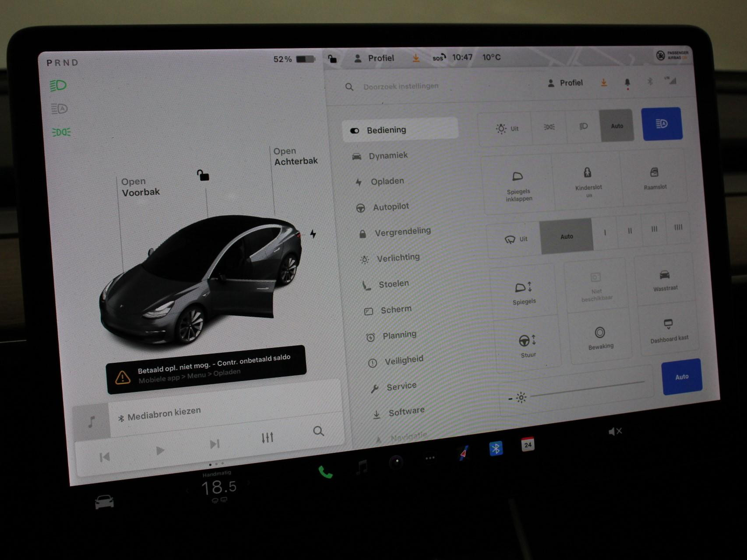Click the Bluetooth icon in settings header
Screen dimensions: 747x560
[650, 81]
